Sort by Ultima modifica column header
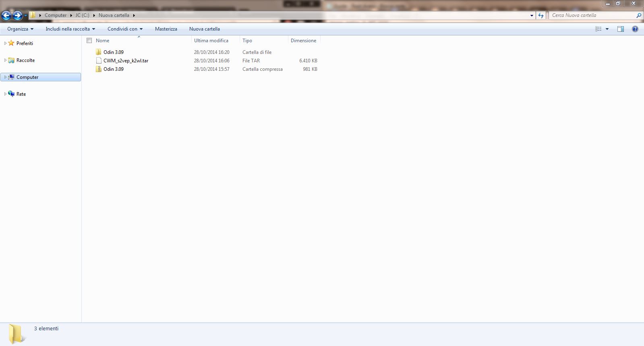This screenshot has height=346, width=644. [x=211, y=41]
